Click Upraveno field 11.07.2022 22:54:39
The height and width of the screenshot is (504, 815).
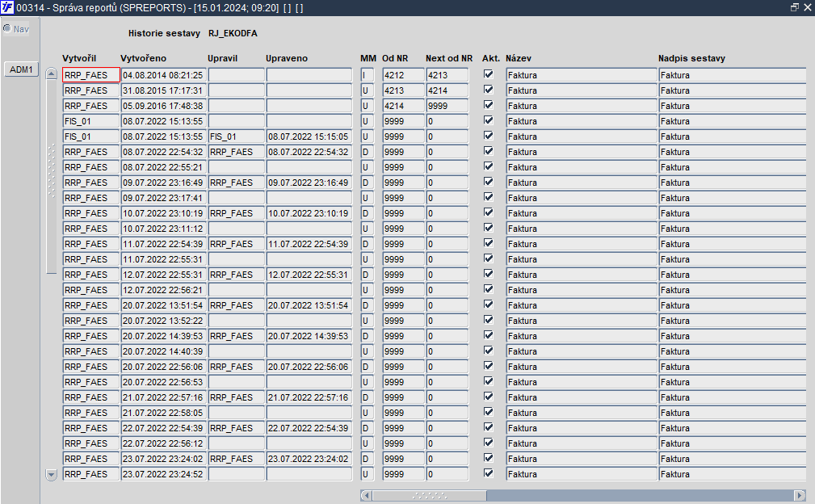(309, 244)
